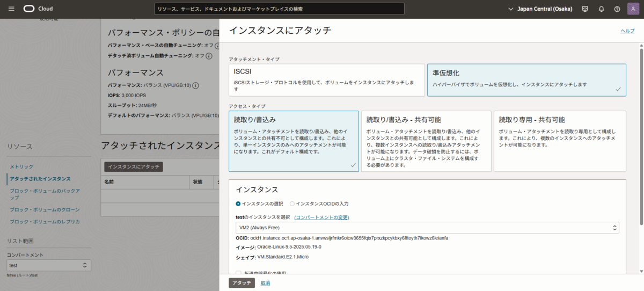Viewport: 644px width, 291px height.
Task: Click the Oracle Cloud logo
Action: [x=38, y=9]
